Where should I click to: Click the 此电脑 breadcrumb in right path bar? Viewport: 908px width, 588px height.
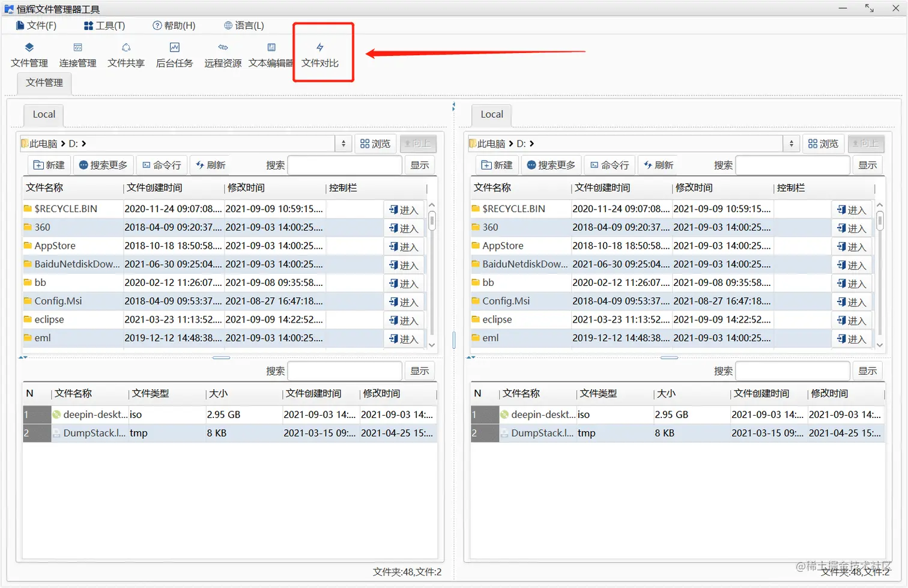491,144
